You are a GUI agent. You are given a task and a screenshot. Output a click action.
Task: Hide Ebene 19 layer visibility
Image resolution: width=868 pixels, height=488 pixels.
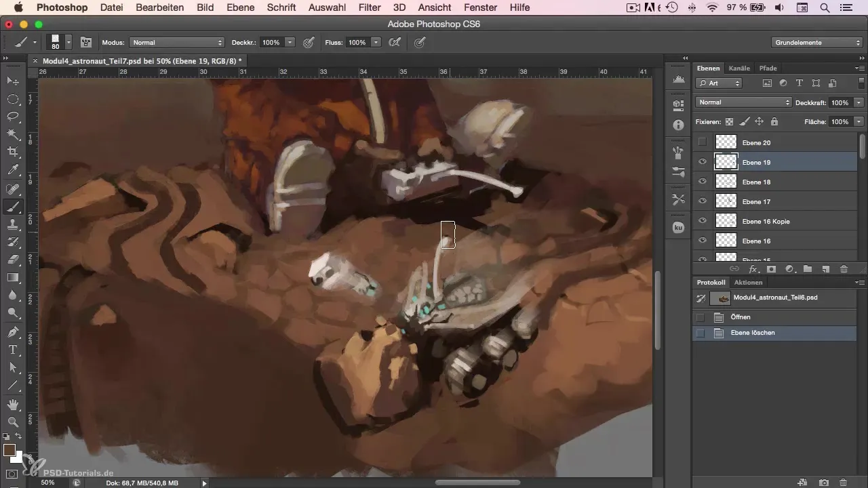click(702, 162)
